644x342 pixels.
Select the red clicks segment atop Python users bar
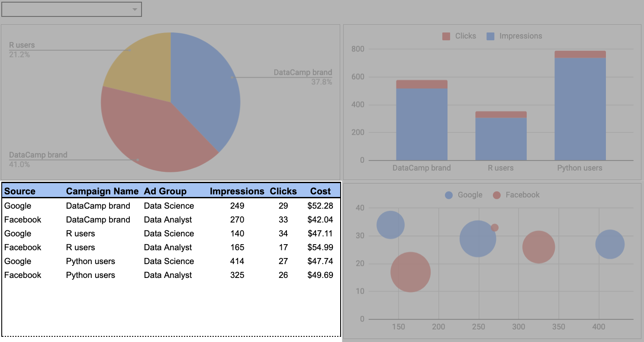click(580, 55)
